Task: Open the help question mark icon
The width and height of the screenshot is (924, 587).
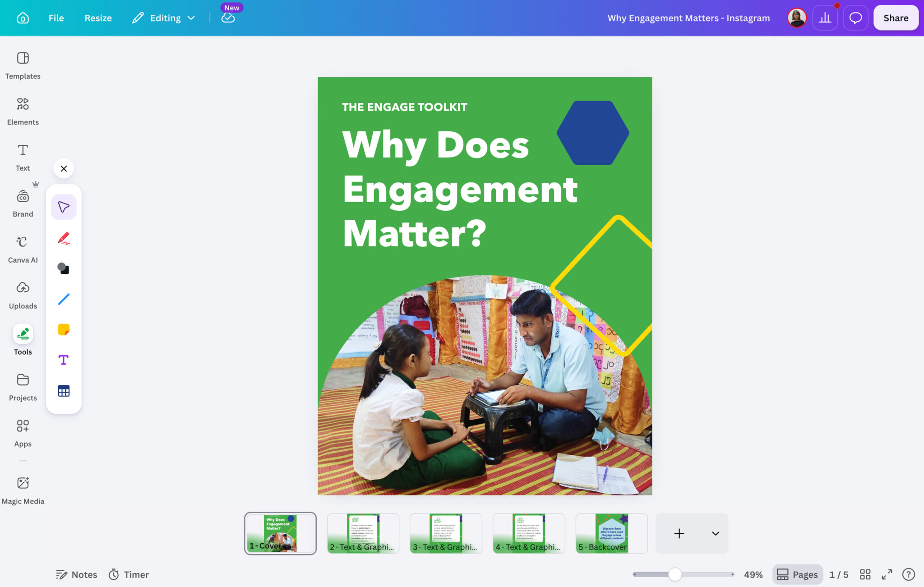Action: [909, 574]
